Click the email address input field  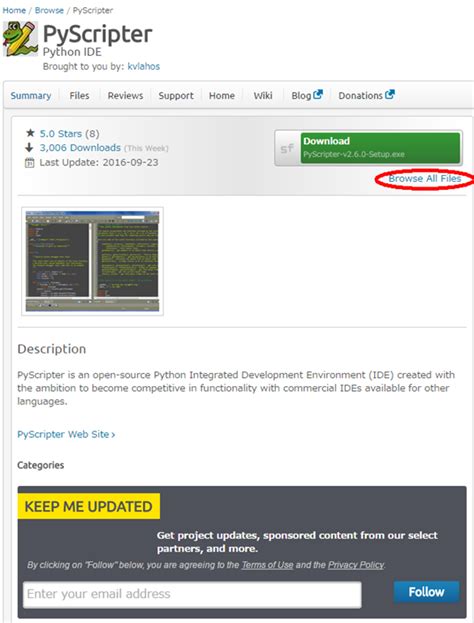click(192, 594)
